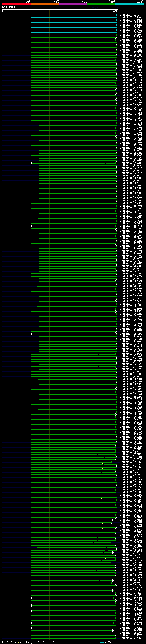Click hit label UniRef100_A9PK04
This screenshot has height=644, width=146.
131,359
